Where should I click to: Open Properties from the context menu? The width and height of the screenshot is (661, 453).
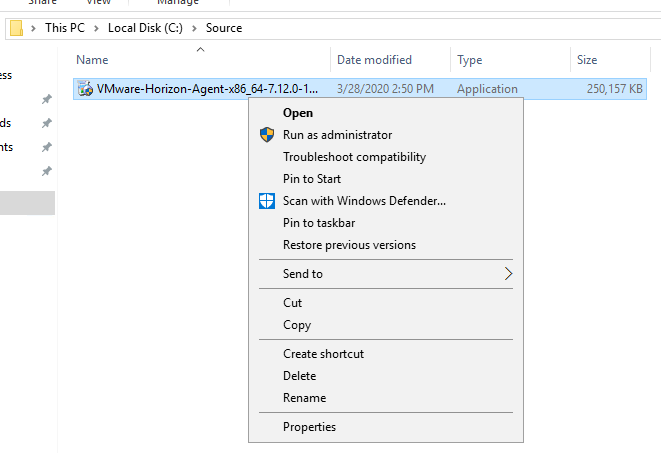309,427
